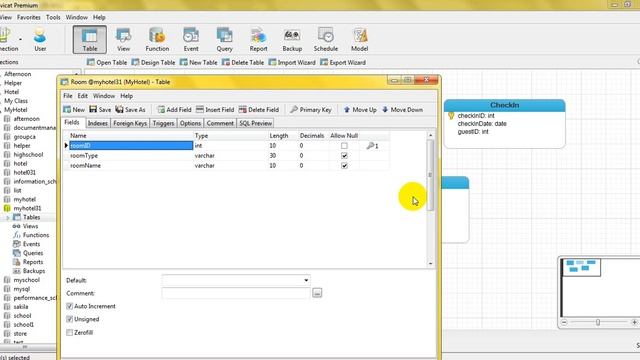Open the File menu in the Room table window
640x360 pixels.
[x=68, y=96]
